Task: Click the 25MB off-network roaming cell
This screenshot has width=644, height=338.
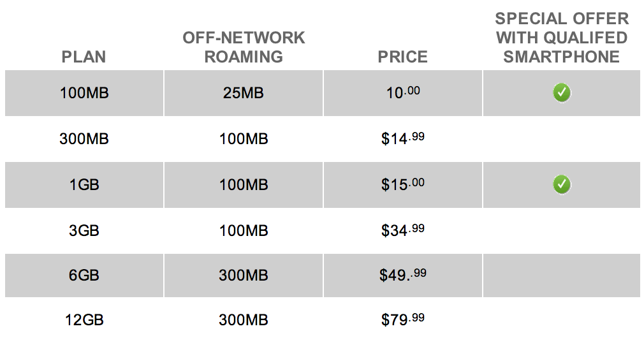Action: 244,93
